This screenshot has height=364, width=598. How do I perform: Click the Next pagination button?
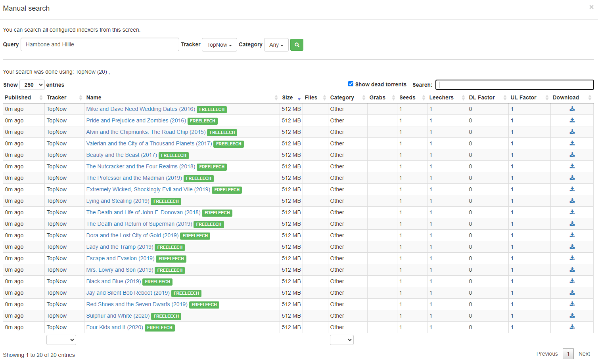tap(584, 353)
